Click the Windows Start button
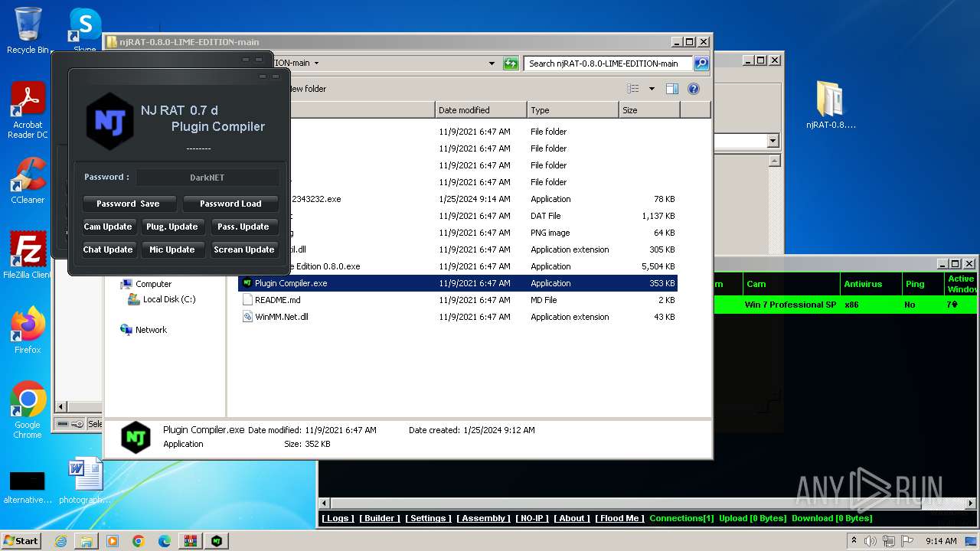 21,540
